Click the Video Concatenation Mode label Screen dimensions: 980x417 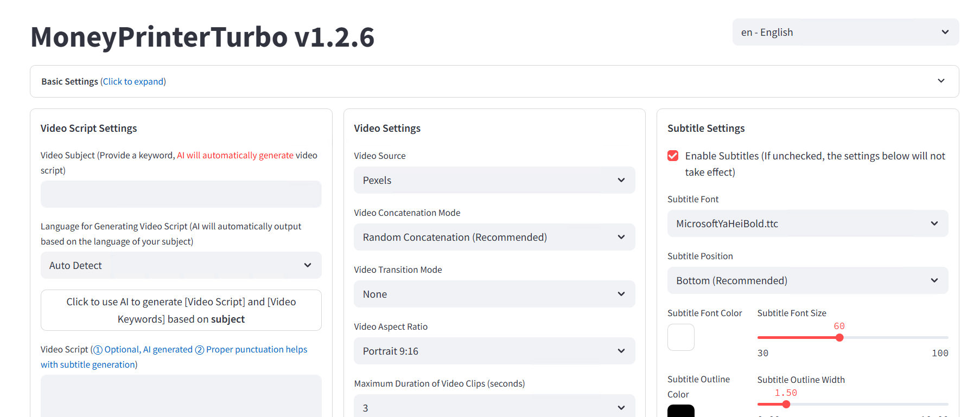tap(407, 213)
